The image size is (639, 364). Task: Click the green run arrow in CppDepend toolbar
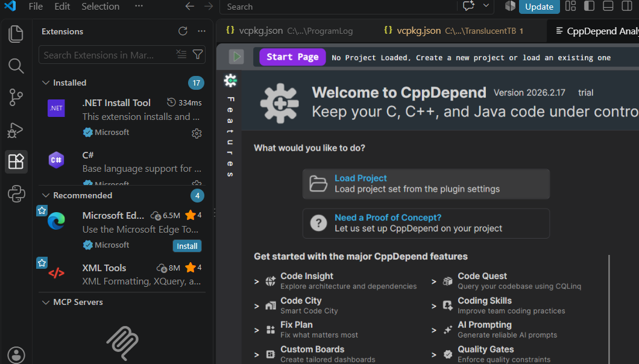(236, 57)
